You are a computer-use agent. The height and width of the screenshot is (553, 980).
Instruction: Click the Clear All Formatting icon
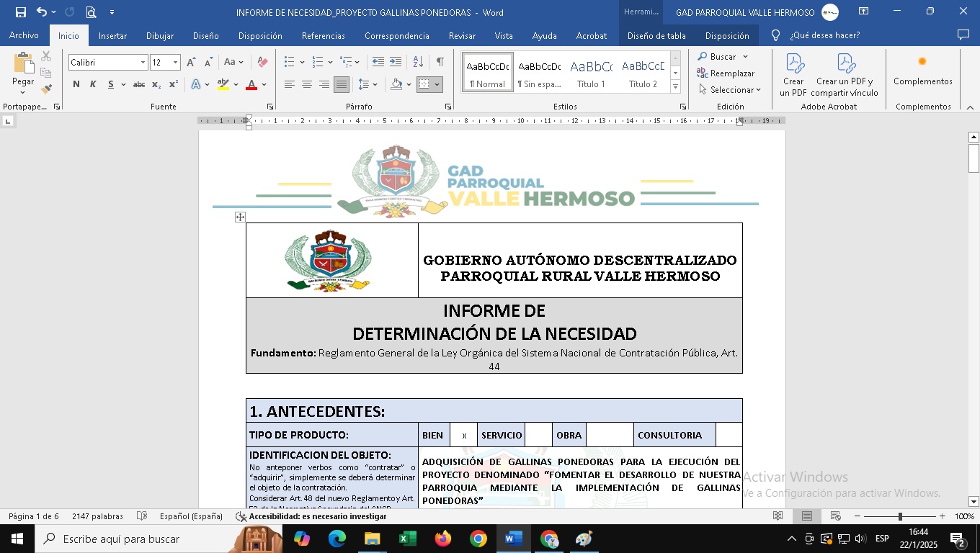click(262, 63)
